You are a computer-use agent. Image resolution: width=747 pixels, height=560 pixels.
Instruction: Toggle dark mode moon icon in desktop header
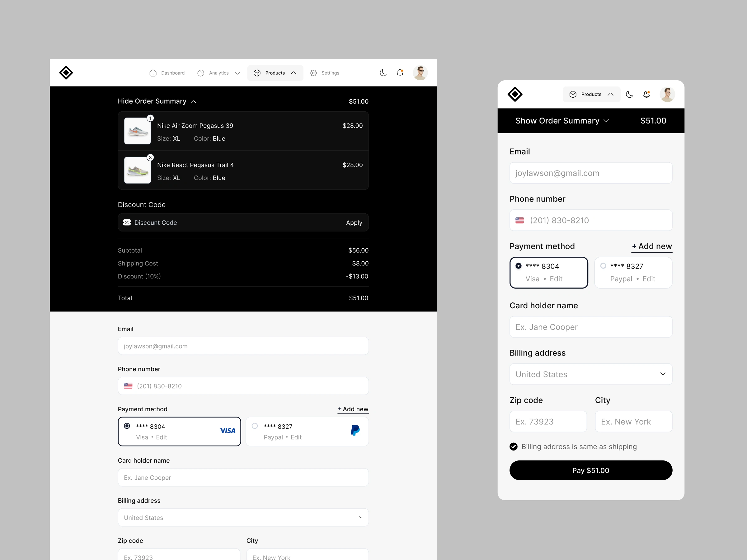[x=383, y=73]
